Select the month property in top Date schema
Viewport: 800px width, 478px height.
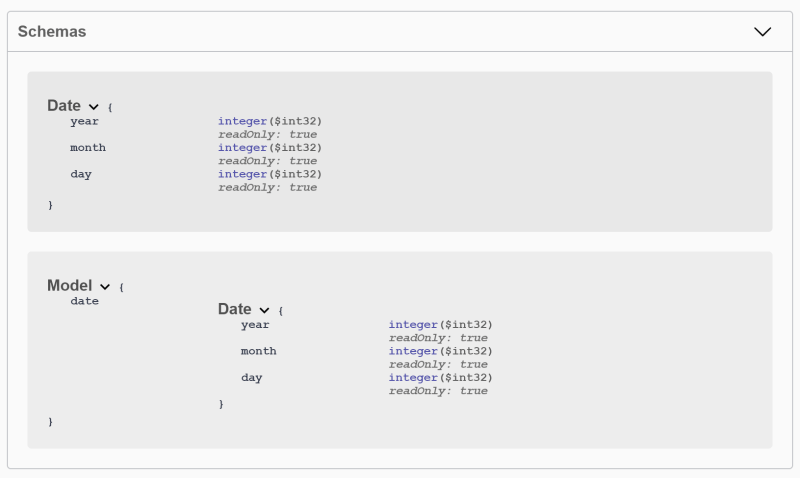[x=87, y=147]
